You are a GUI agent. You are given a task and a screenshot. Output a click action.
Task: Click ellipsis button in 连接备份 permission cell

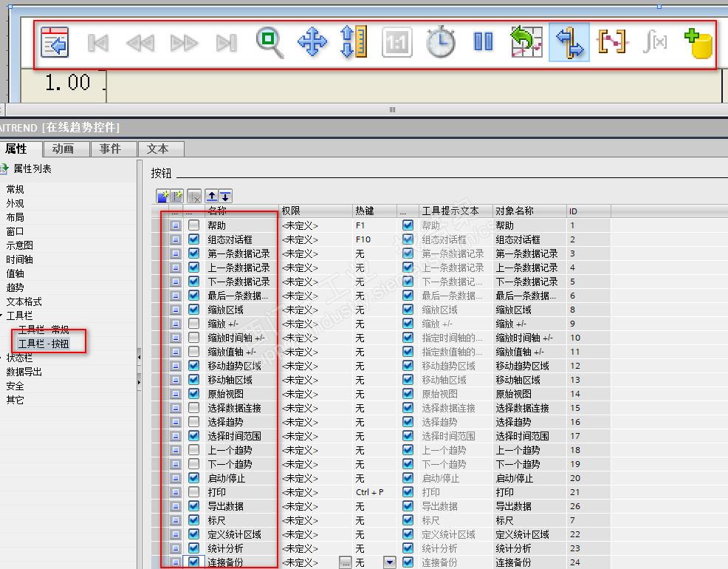345,562
